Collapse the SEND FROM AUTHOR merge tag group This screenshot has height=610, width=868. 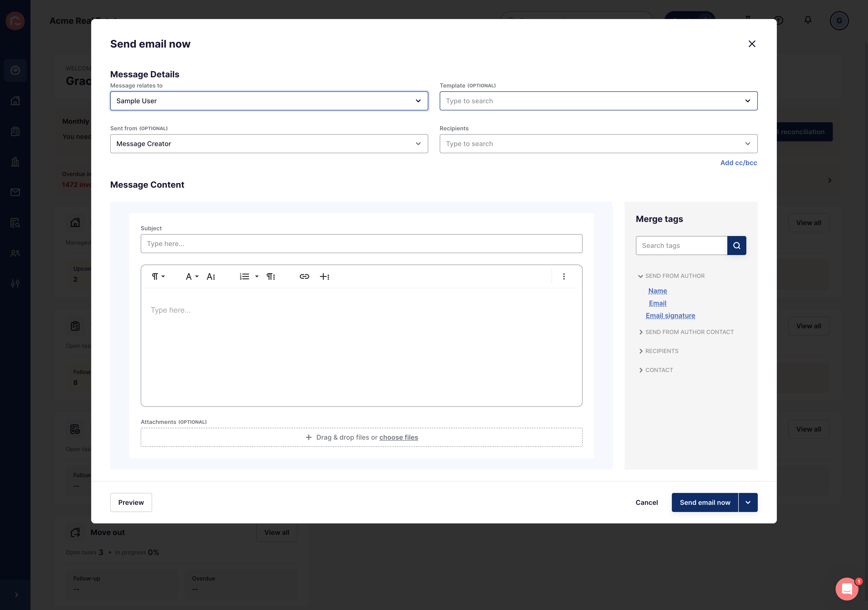click(671, 276)
